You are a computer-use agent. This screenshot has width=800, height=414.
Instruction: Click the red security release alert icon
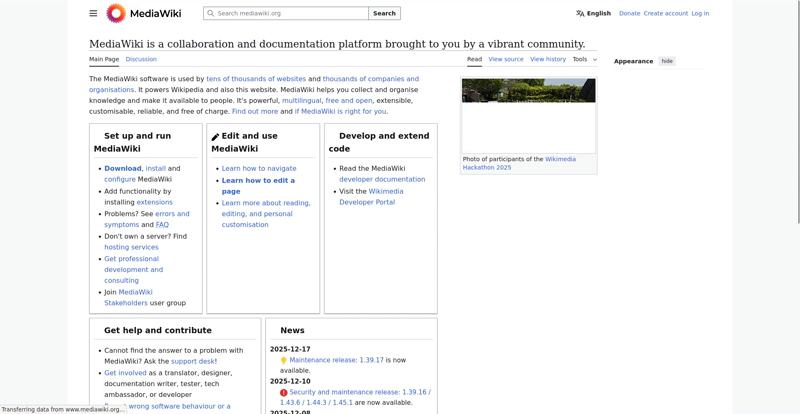tap(284, 393)
